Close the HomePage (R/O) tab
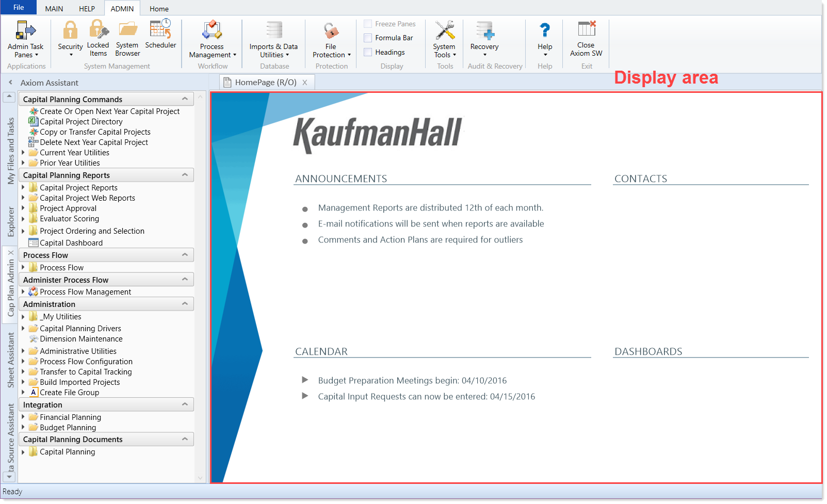 coord(305,83)
